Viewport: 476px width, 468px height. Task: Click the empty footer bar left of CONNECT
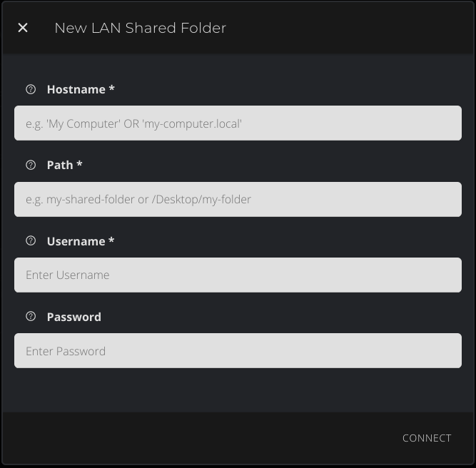[200, 438]
